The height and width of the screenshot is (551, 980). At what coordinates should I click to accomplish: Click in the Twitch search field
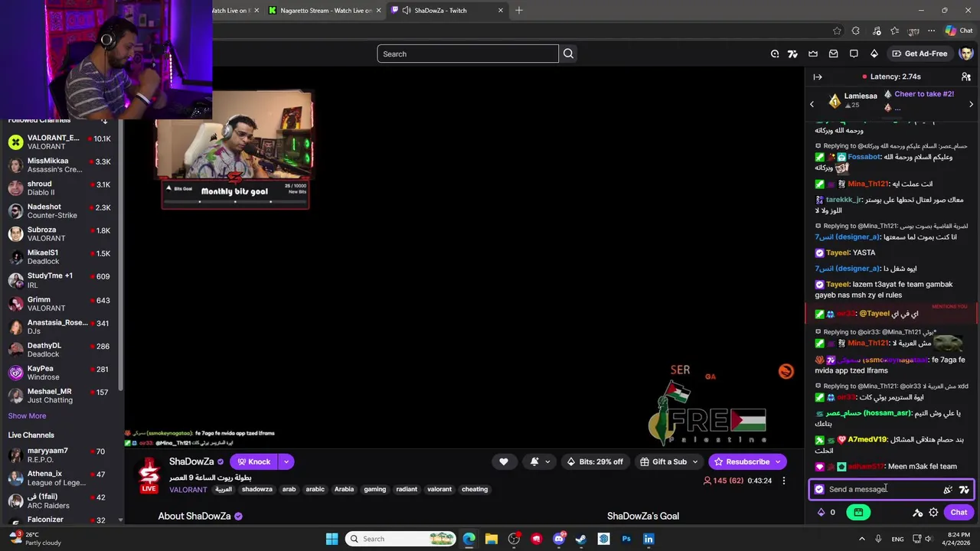click(468, 54)
